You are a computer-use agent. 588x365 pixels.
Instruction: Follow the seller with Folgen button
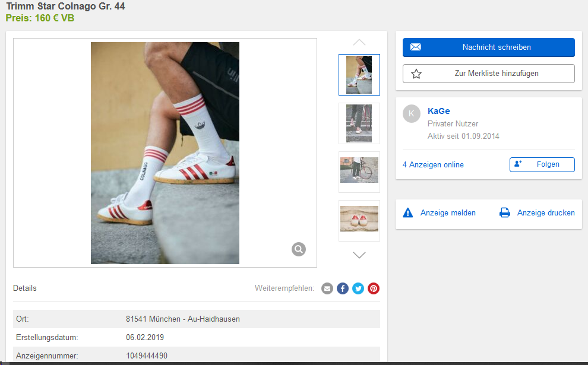pos(542,164)
